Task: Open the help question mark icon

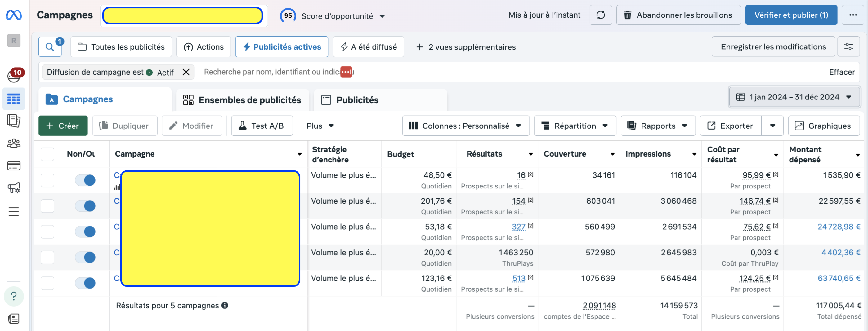Action: pyautogui.click(x=14, y=296)
